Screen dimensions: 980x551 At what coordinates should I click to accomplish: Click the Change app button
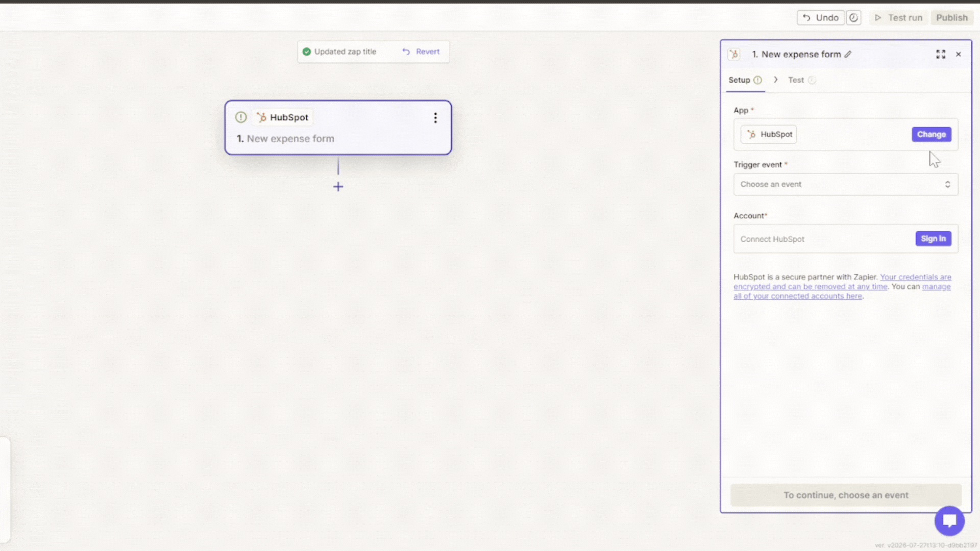tap(931, 135)
